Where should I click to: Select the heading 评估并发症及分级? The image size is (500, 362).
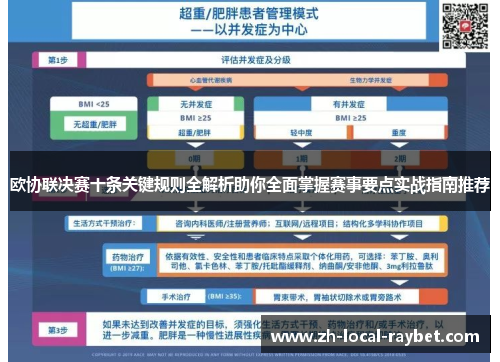tap(256, 60)
